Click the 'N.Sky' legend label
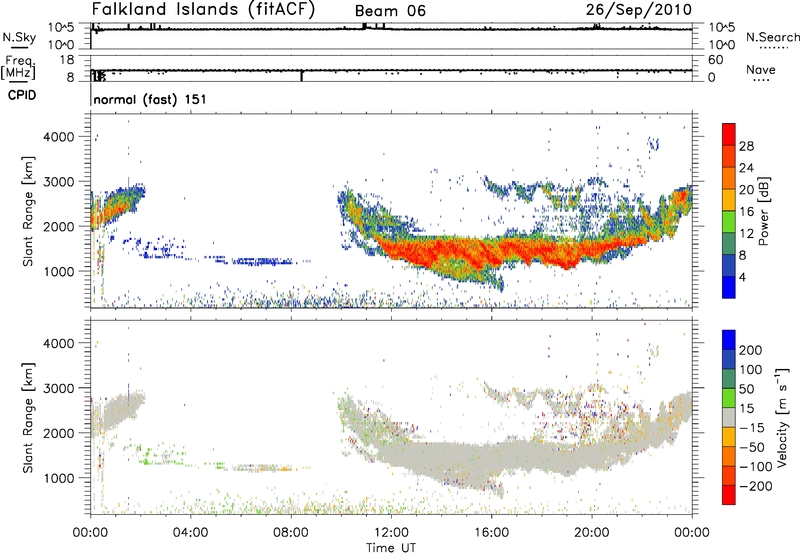Screen dimensions: 800x554 click(x=19, y=37)
